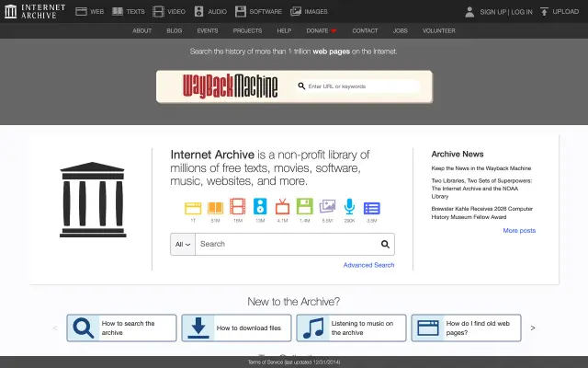Select the orange TV icon (4.1M)
Image resolution: width=588 pixels, height=368 pixels.
(282, 206)
